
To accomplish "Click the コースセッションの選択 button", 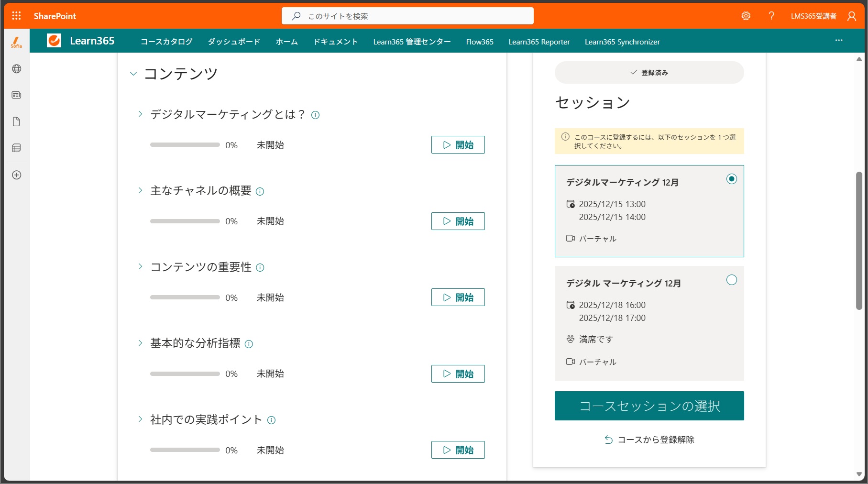I will (x=649, y=406).
